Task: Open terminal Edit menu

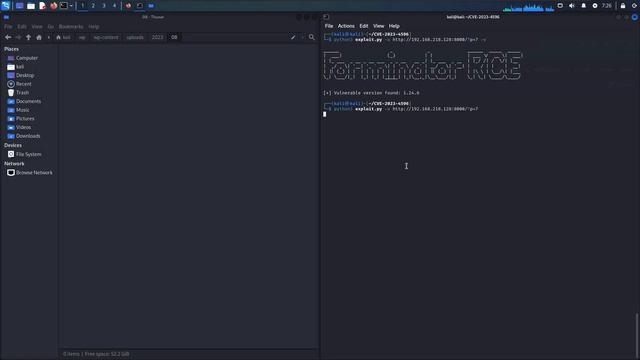Action: click(x=364, y=26)
